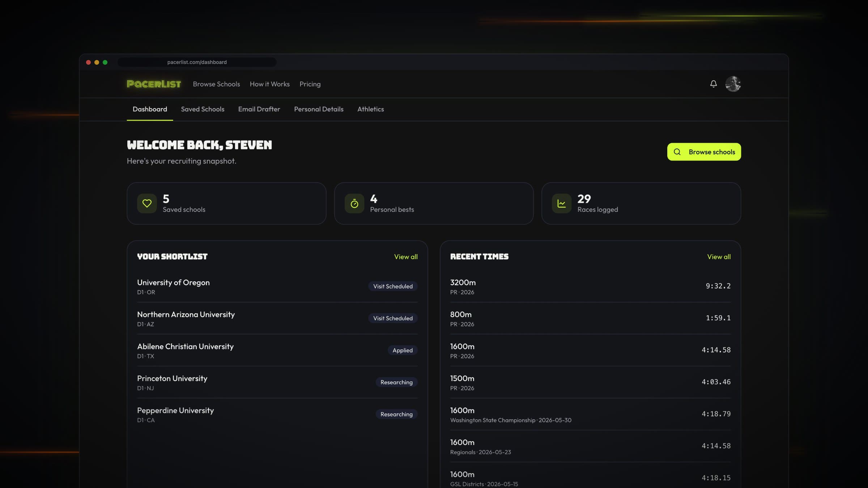Image resolution: width=868 pixels, height=488 pixels.
Task: Open the Athletics tab
Action: click(x=371, y=109)
